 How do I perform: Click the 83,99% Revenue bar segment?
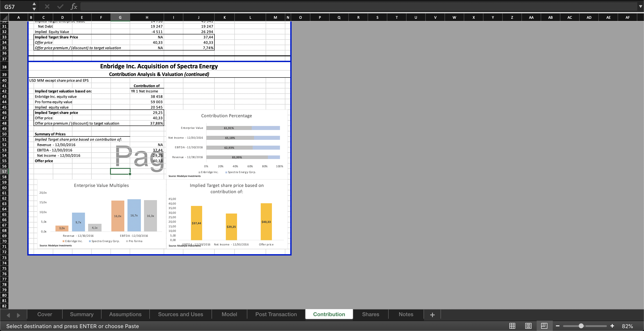[x=237, y=157]
